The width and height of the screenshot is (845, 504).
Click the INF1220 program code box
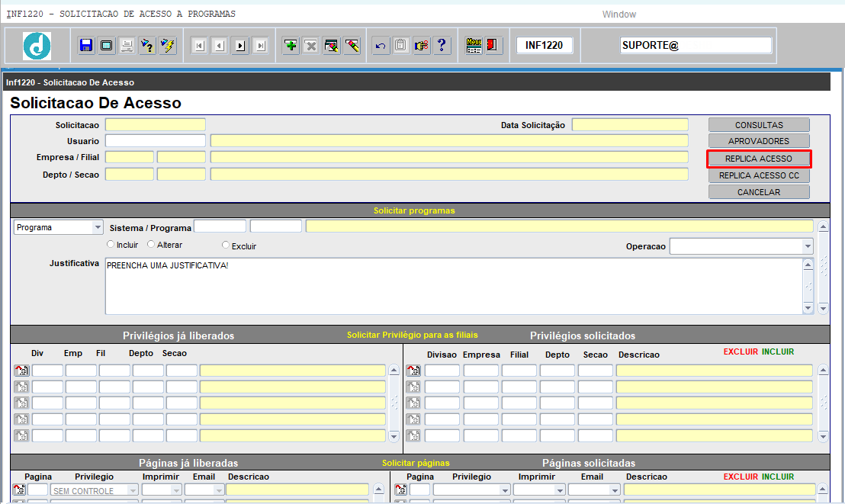(x=545, y=45)
